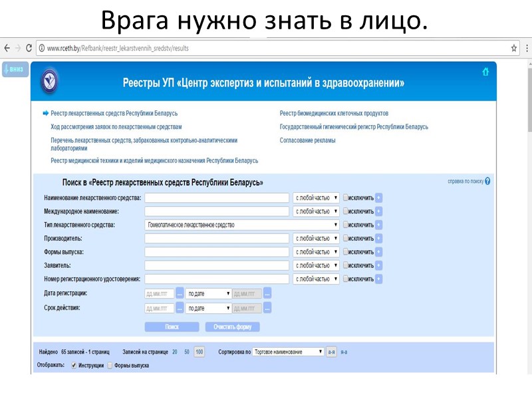Check исключить for Международное наименование
Image resolution: width=532 pixels, height=399 pixels.
(x=345, y=211)
